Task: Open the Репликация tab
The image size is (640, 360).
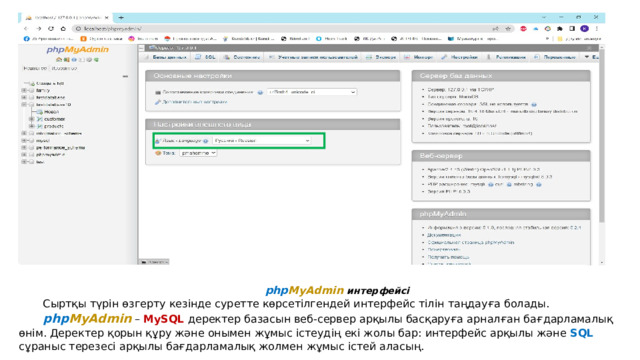Action: pos(506,57)
